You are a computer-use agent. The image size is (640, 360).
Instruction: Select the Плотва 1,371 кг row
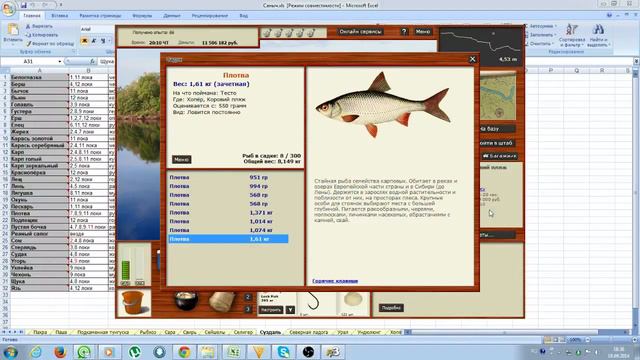[229, 213]
